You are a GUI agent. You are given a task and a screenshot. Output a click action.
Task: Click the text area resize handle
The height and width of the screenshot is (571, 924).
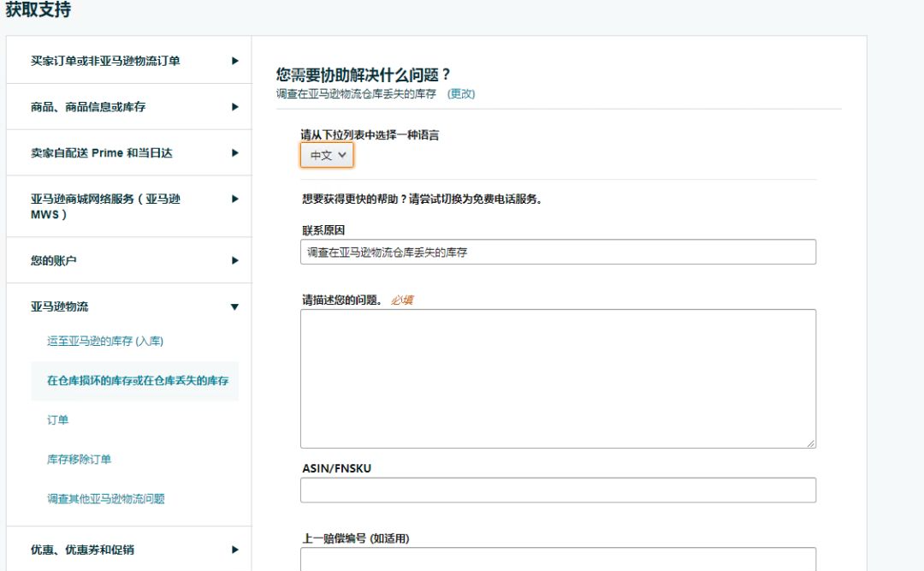click(x=811, y=443)
